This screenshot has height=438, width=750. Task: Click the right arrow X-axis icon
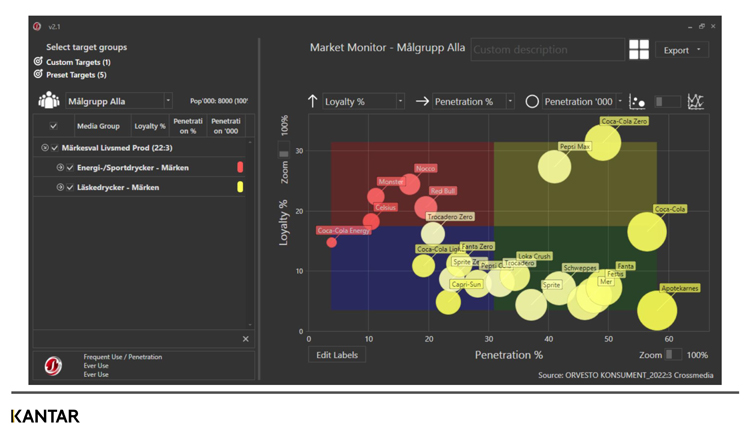click(422, 101)
